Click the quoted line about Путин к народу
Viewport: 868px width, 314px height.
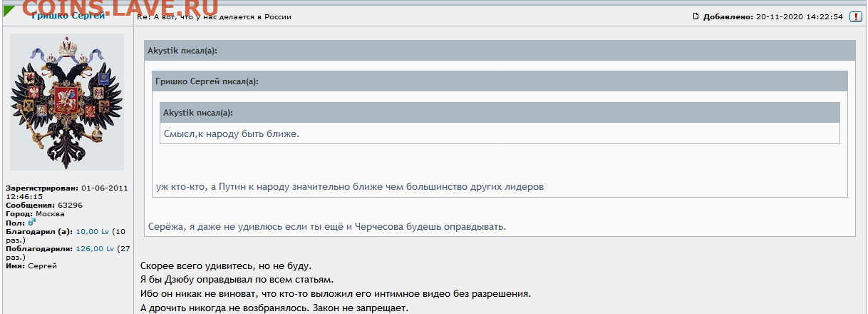click(349, 187)
